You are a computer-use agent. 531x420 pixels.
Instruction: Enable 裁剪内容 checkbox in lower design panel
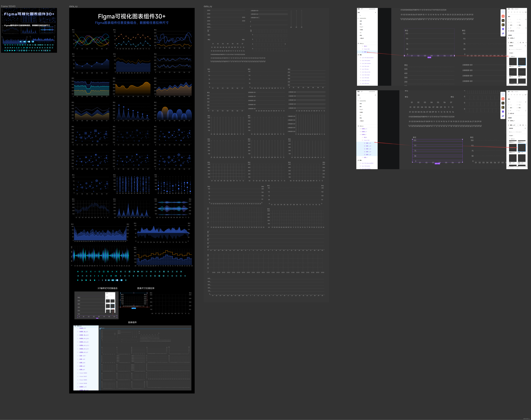pos(509,114)
